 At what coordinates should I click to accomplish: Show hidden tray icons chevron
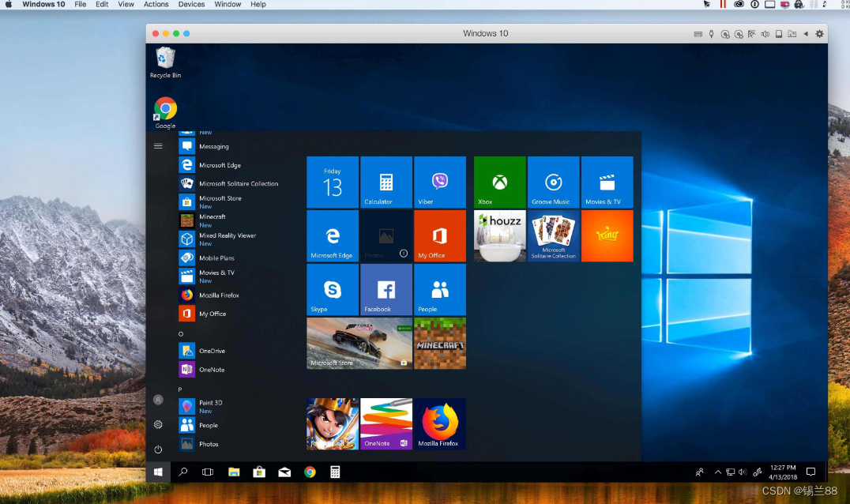(x=718, y=472)
